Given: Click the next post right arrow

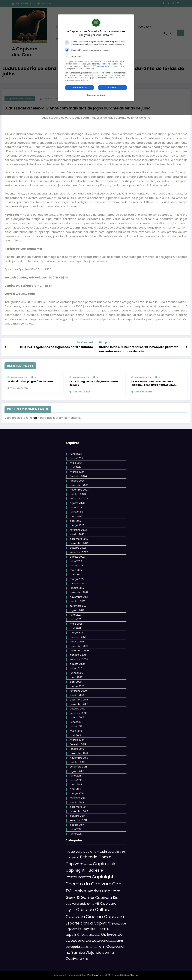Looking at the screenshot, I should (186, 347).
